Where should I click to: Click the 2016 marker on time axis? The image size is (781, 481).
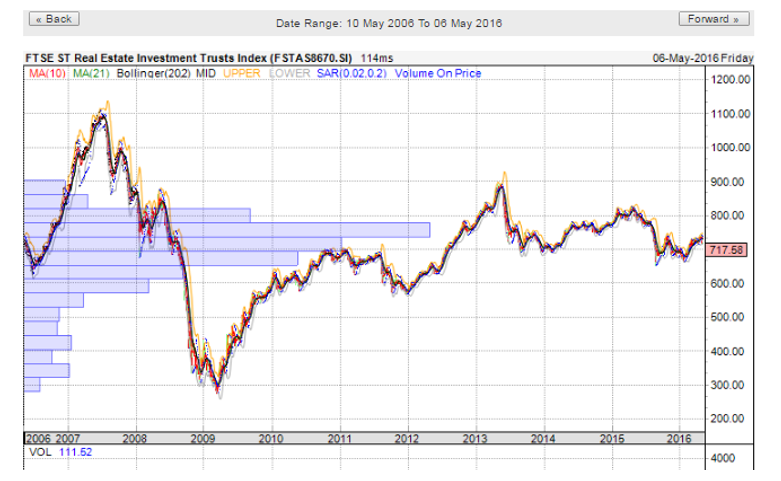coord(679,438)
